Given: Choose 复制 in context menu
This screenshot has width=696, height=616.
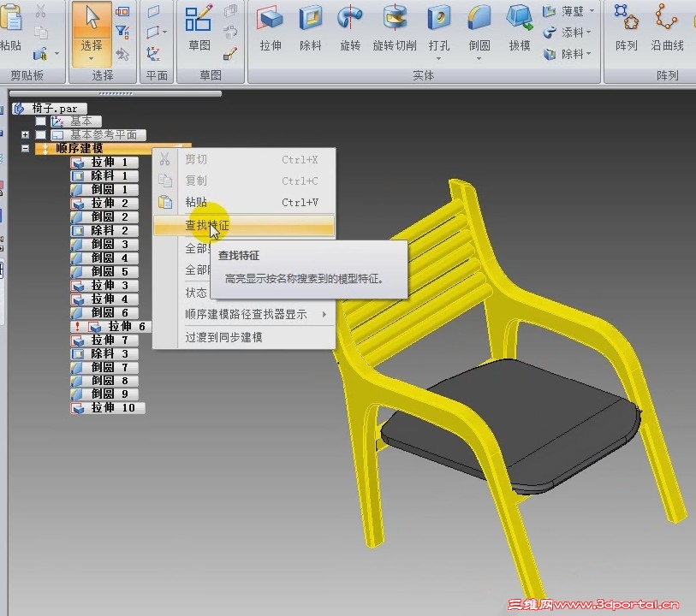Looking at the screenshot, I should (244, 181).
